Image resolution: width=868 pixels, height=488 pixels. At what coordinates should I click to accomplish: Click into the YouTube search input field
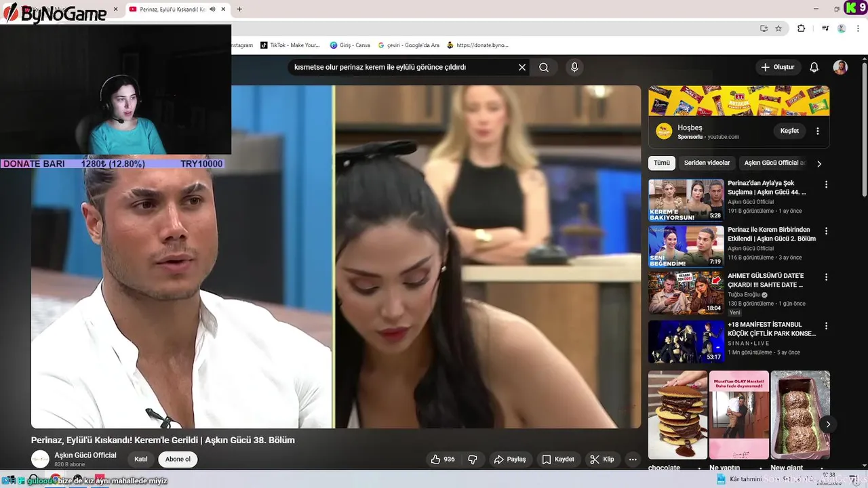(x=403, y=67)
